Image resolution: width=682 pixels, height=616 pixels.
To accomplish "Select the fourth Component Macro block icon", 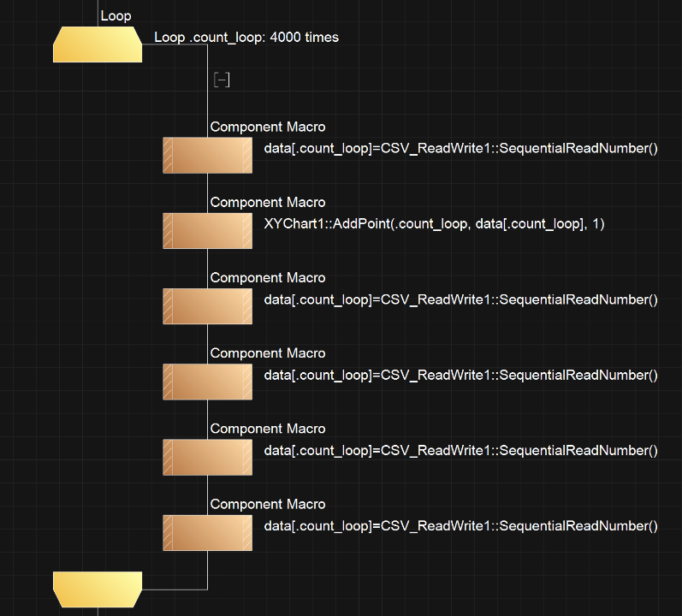I will click(x=207, y=382).
